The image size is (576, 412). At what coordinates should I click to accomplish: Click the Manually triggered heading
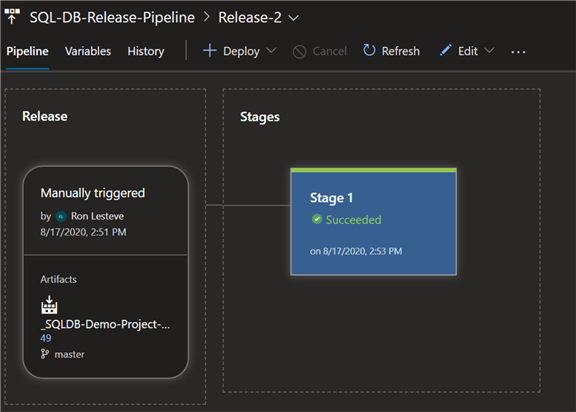pos(93,193)
